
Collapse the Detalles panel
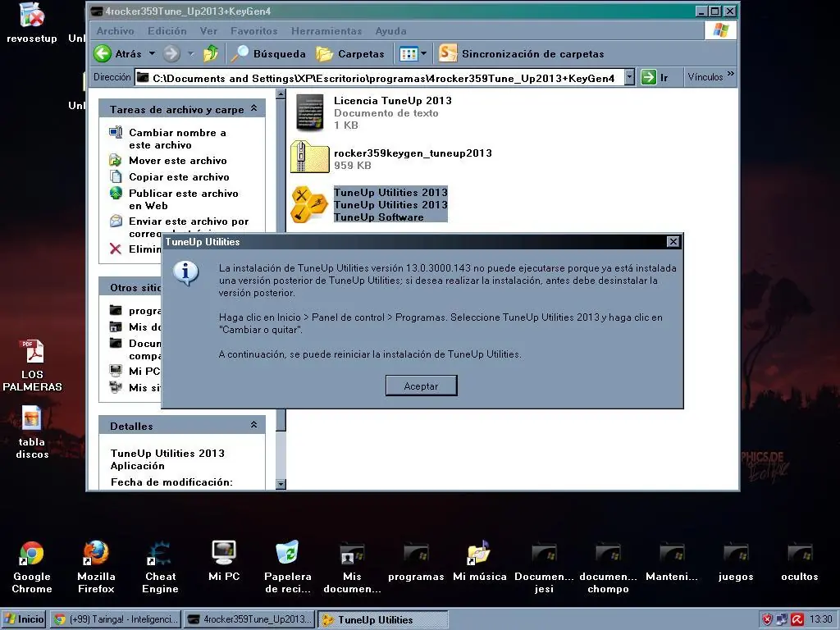pos(254,425)
